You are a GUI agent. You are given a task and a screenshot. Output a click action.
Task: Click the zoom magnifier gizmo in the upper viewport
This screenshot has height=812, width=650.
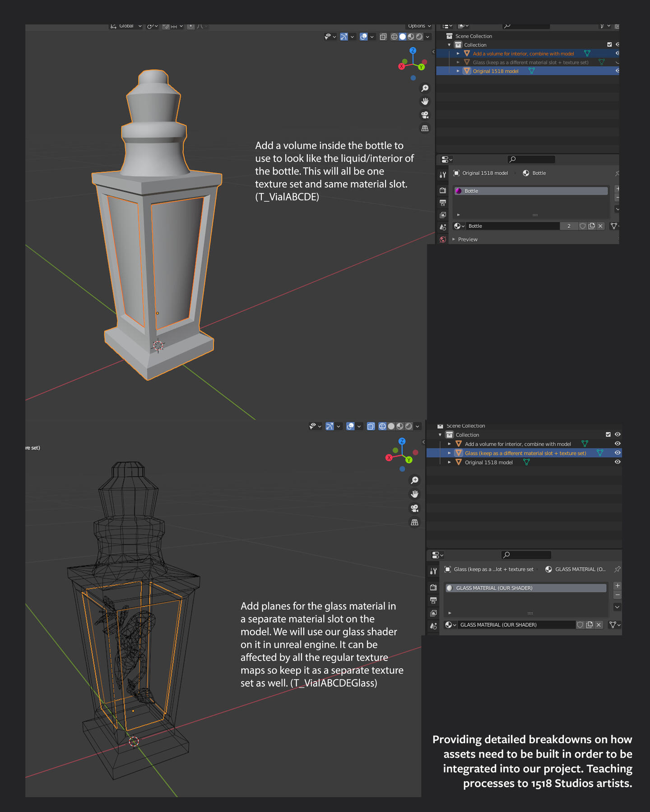click(x=425, y=88)
